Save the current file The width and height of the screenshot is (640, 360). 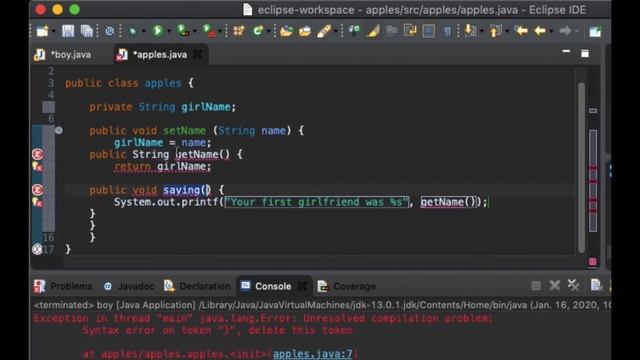pyautogui.click(x=68, y=31)
